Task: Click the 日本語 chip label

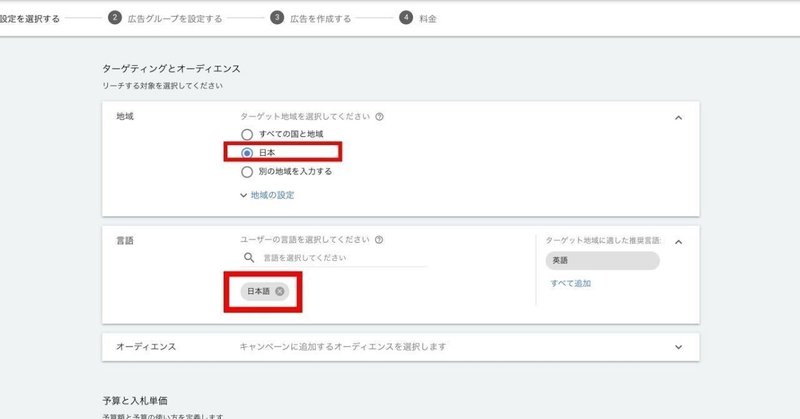Action: coord(258,291)
